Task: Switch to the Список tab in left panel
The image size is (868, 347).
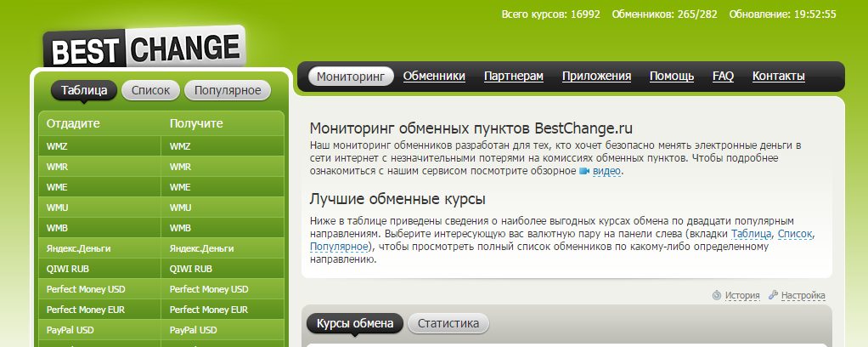Action: click(151, 90)
